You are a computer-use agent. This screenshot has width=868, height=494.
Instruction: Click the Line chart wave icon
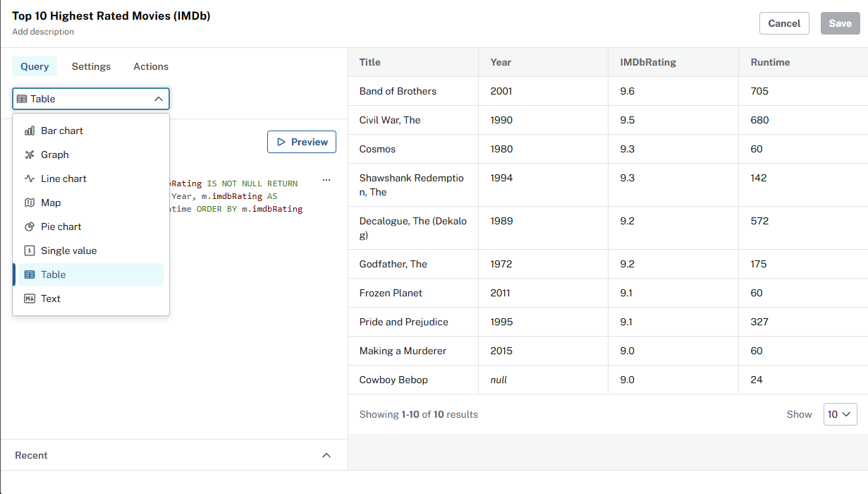[x=30, y=179]
